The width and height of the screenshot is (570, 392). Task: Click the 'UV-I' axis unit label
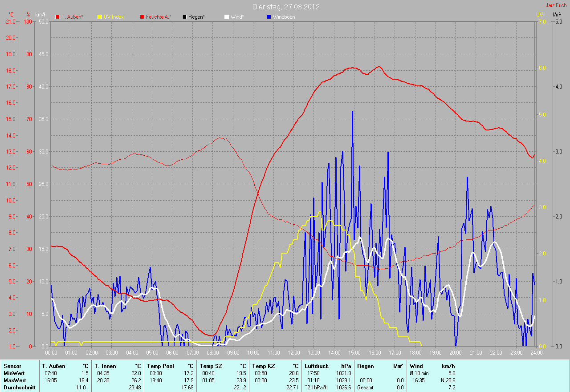pos(541,15)
